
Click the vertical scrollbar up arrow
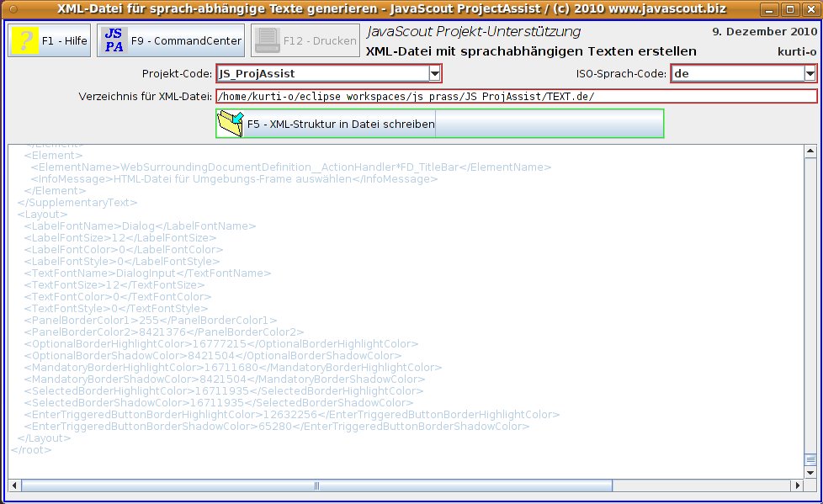(x=810, y=152)
